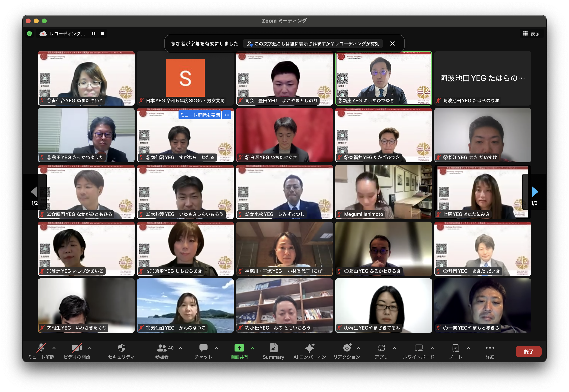Open the Chat bubble icon
569x392 pixels.
[203, 348]
